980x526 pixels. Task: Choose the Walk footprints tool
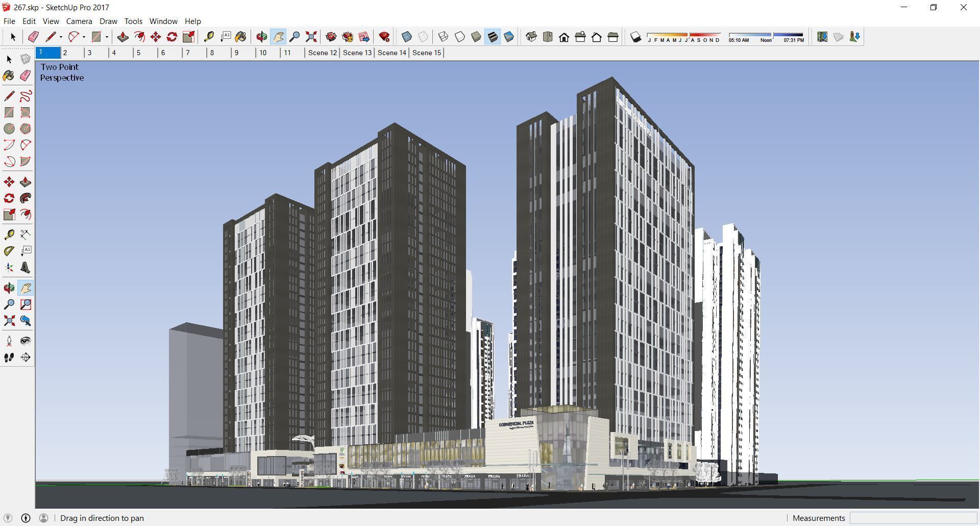click(9, 357)
